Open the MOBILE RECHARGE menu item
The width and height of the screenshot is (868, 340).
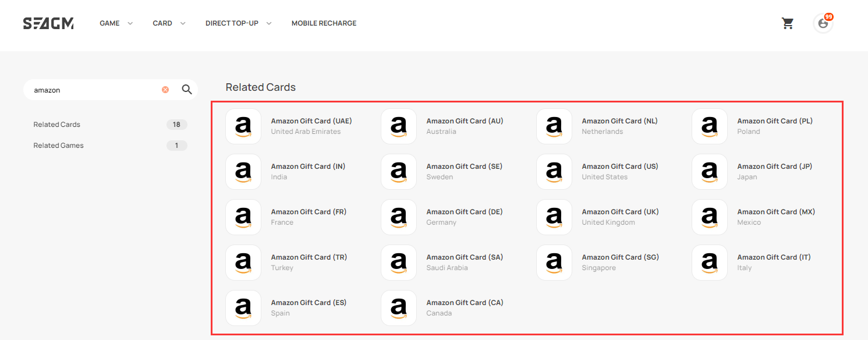pyautogui.click(x=324, y=23)
